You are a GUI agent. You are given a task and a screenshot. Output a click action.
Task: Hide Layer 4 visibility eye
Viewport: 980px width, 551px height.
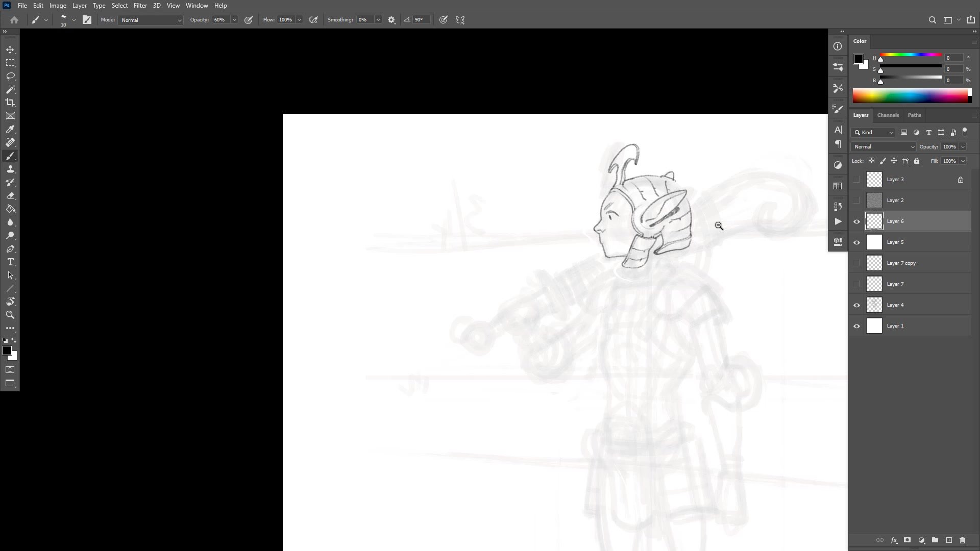click(x=856, y=305)
